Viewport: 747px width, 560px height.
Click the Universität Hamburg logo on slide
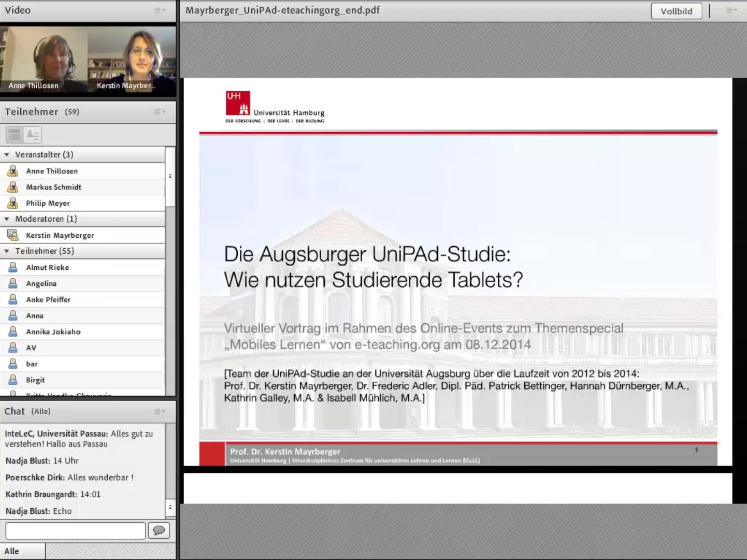[x=275, y=107]
